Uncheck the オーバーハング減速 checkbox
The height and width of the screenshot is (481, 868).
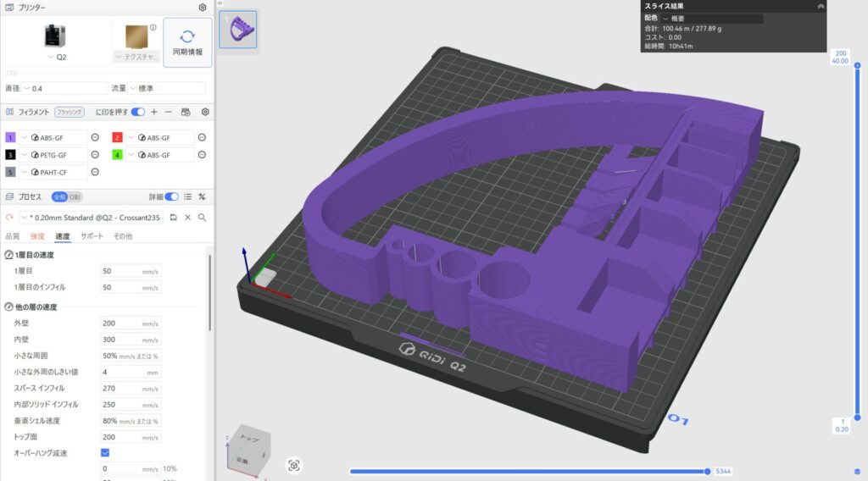[105, 452]
